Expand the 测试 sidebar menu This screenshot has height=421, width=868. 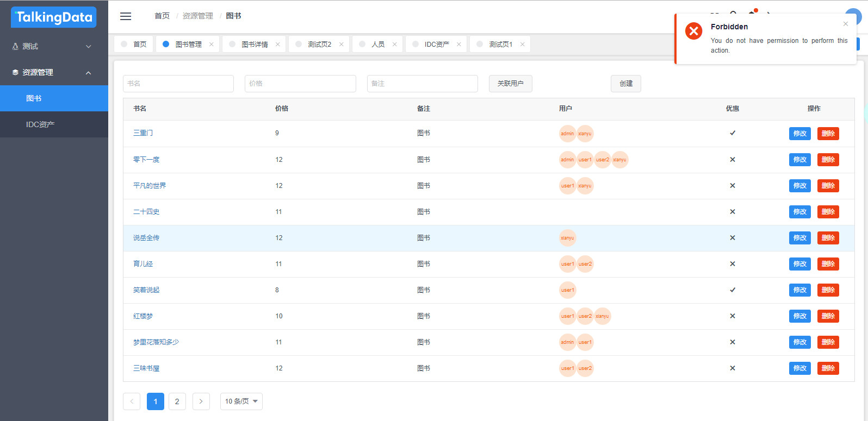coord(53,47)
